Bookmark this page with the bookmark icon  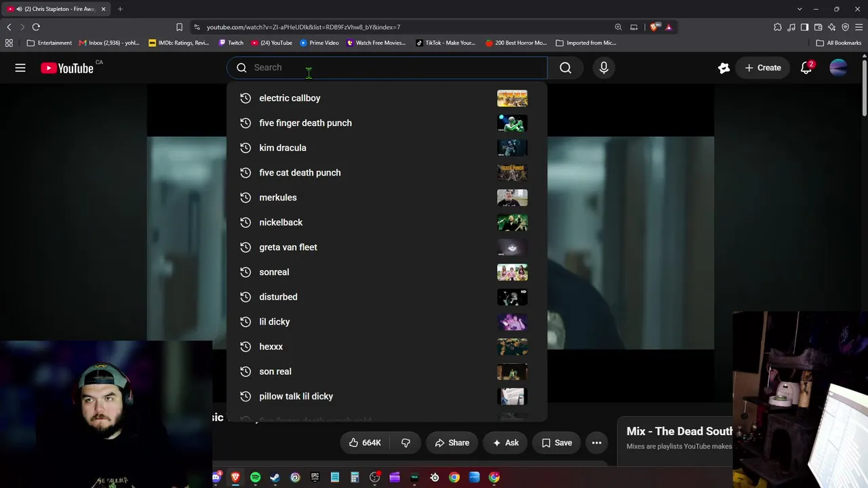coord(179,27)
